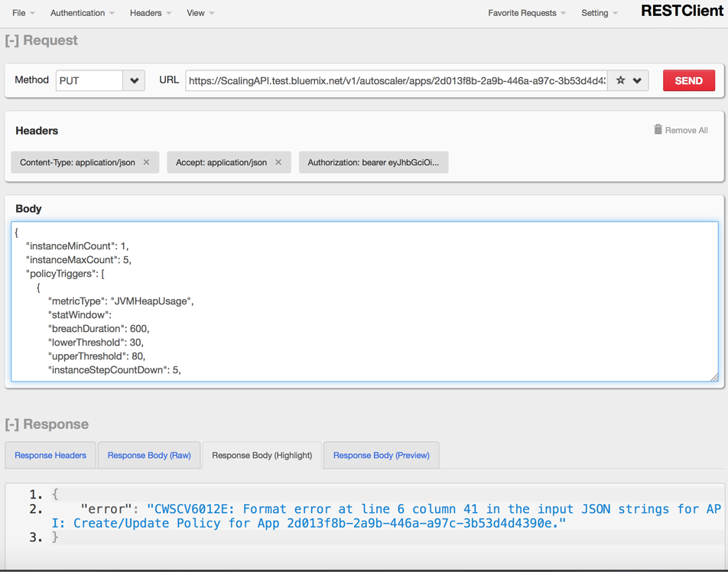The image size is (728, 572).
Task: Open the File menu
Action: click(18, 12)
